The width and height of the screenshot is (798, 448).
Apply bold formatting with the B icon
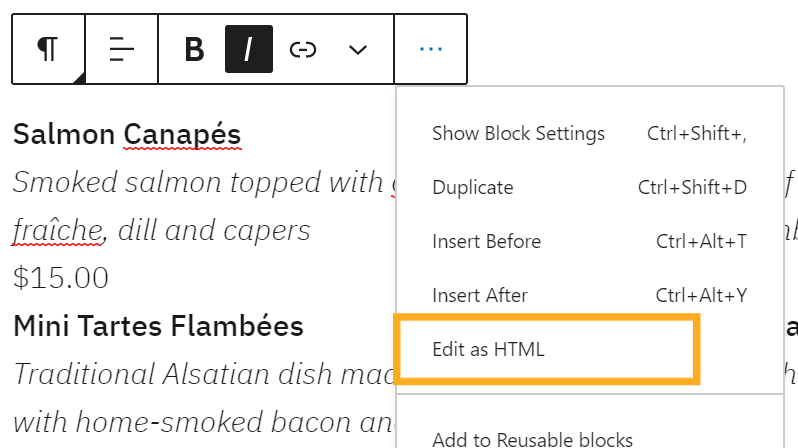coord(195,49)
